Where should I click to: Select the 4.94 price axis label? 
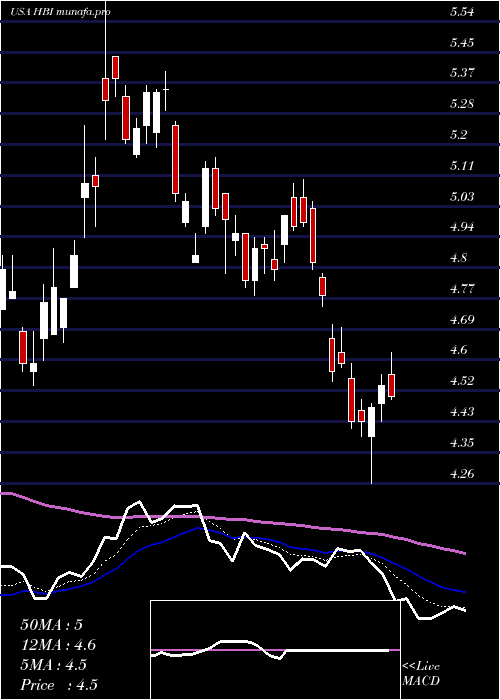pyautogui.click(x=462, y=227)
